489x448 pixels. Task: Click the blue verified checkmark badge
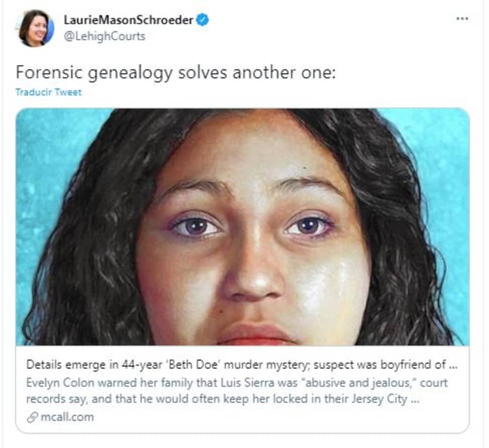[x=203, y=20]
